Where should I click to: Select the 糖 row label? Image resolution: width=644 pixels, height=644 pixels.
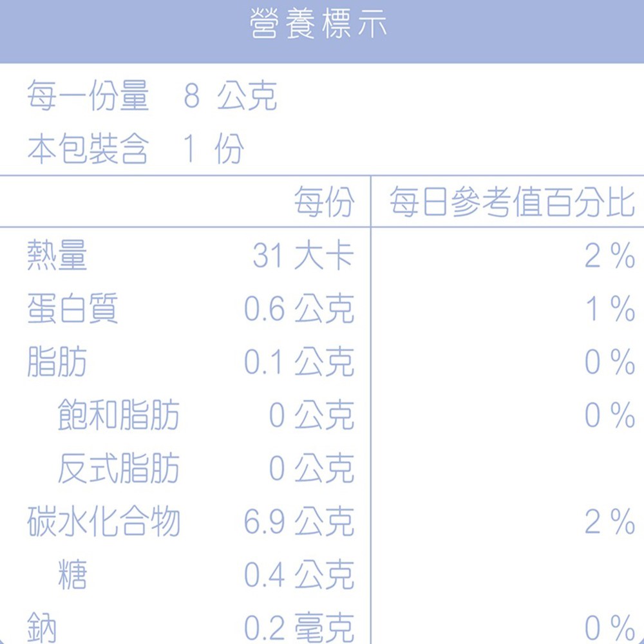(72, 574)
